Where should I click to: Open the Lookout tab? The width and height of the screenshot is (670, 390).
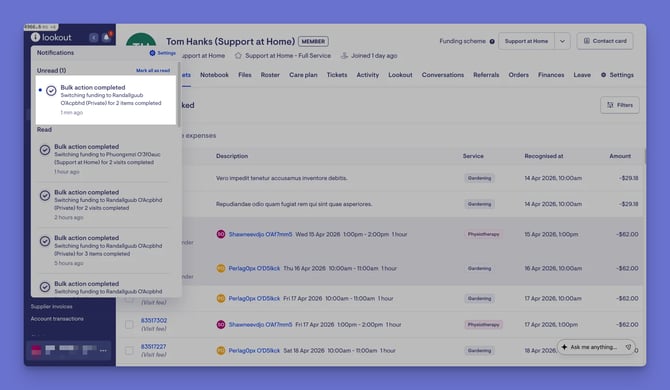point(400,75)
